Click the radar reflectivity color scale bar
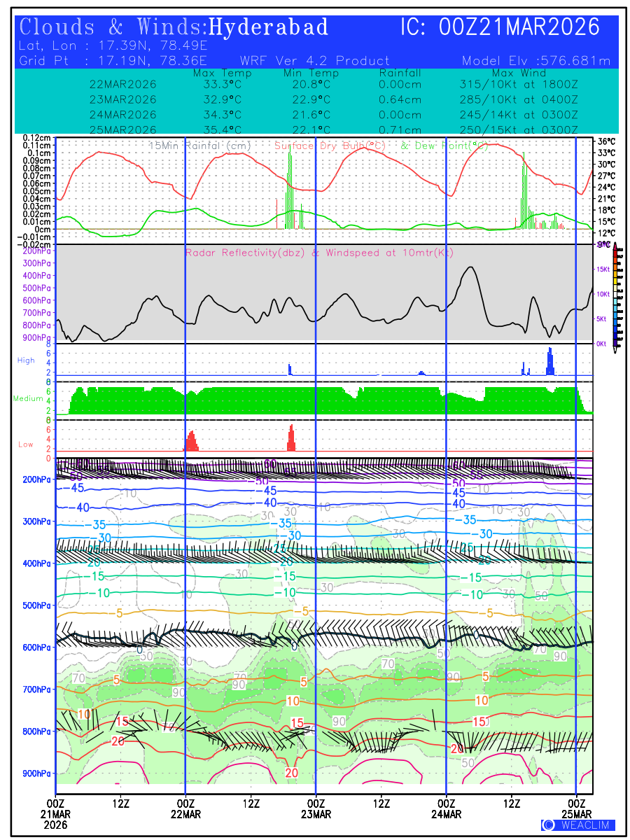 click(x=615, y=295)
